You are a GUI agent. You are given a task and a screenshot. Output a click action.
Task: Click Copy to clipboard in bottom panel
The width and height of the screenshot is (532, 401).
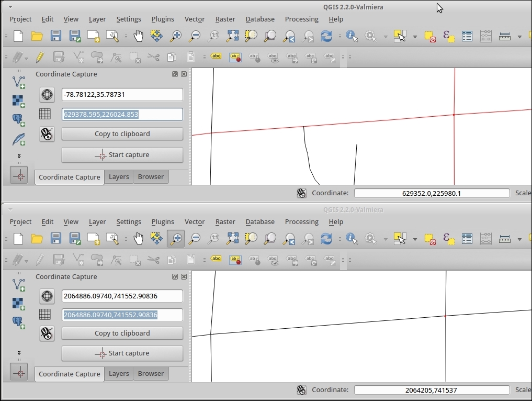pos(122,333)
